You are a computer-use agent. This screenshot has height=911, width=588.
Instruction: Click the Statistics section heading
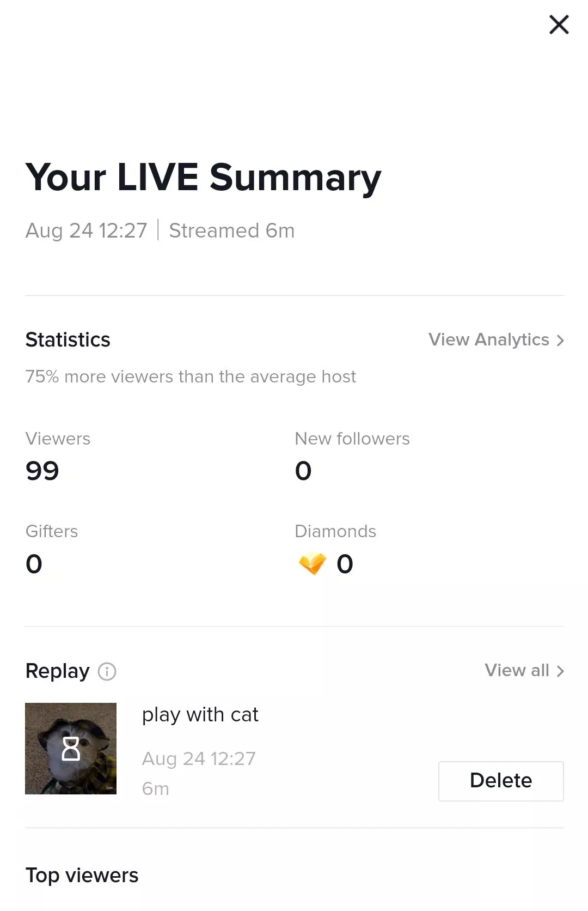pos(68,340)
